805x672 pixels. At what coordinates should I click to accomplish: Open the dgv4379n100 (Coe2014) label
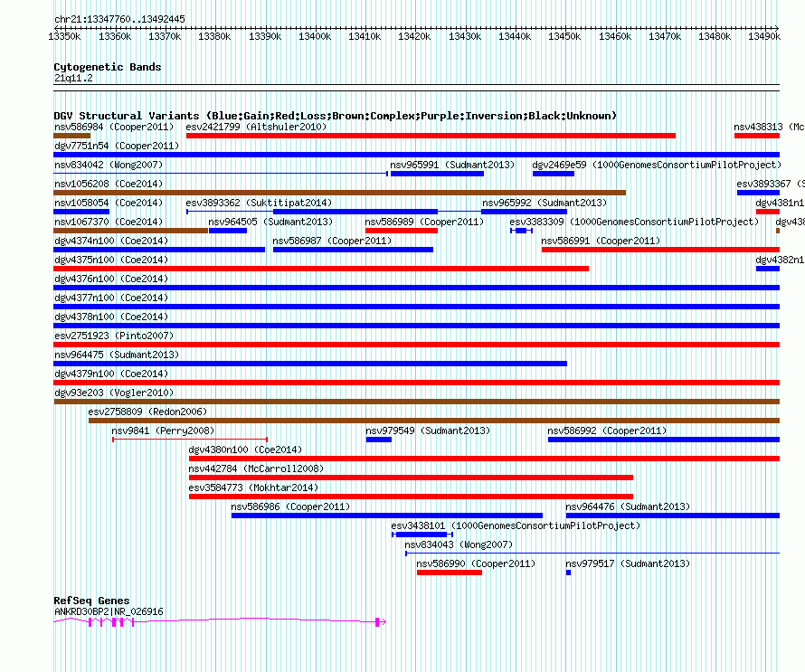(111, 374)
